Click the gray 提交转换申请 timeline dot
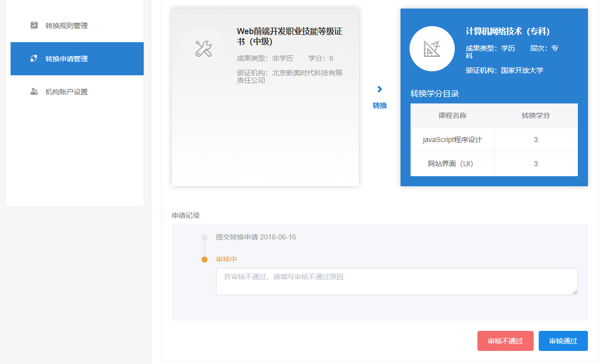Image resolution: width=601 pixels, height=364 pixels. click(x=205, y=237)
